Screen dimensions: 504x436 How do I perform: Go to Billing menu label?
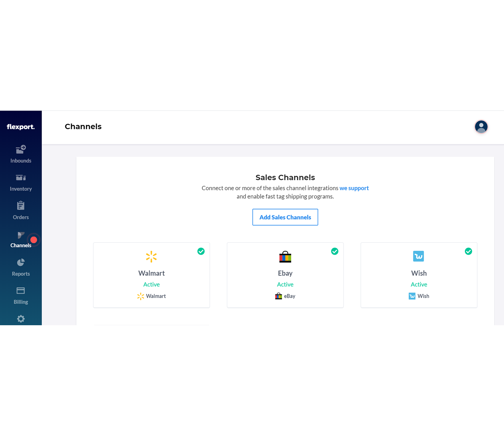[21, 302]
